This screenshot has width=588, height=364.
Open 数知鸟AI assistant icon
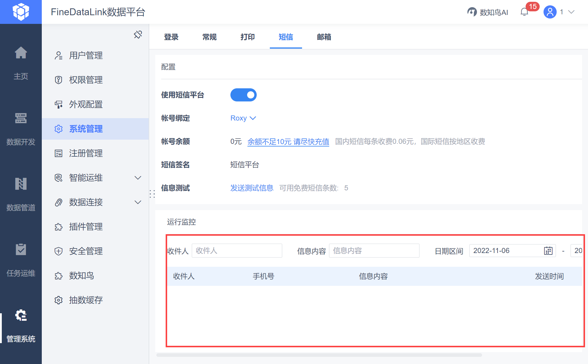472,12
